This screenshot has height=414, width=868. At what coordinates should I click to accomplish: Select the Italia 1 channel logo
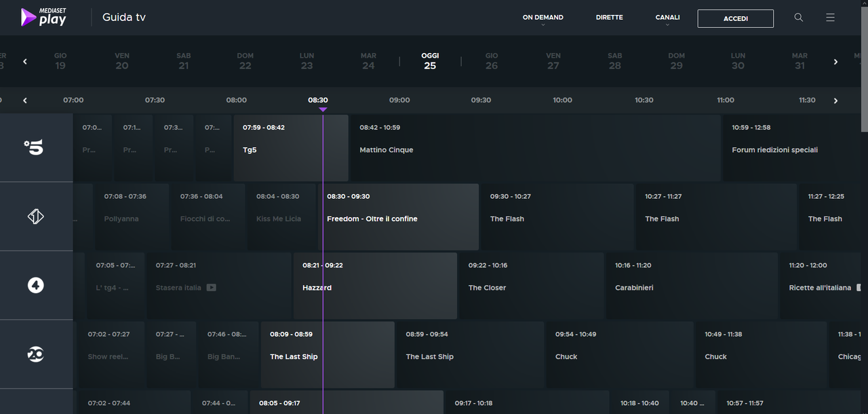(36, 217)
